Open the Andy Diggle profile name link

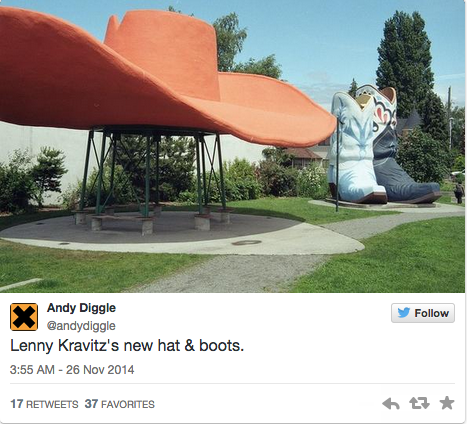pyautogui.click(x=81, y=308)
